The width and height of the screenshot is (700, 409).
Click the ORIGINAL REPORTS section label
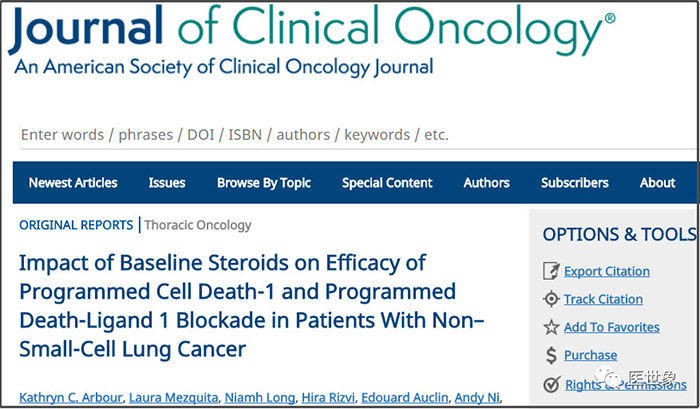(76, 225)
